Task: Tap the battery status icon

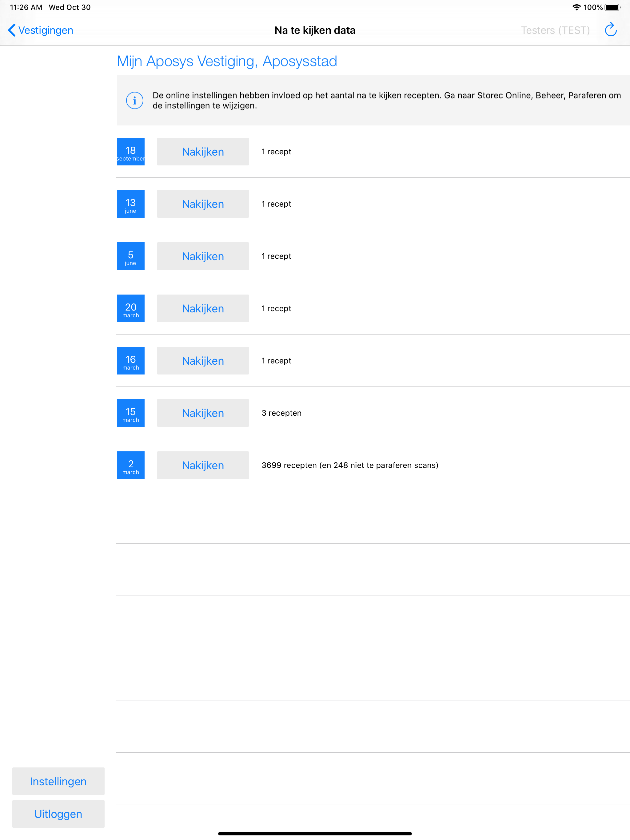Action: (x=612, y=7)
